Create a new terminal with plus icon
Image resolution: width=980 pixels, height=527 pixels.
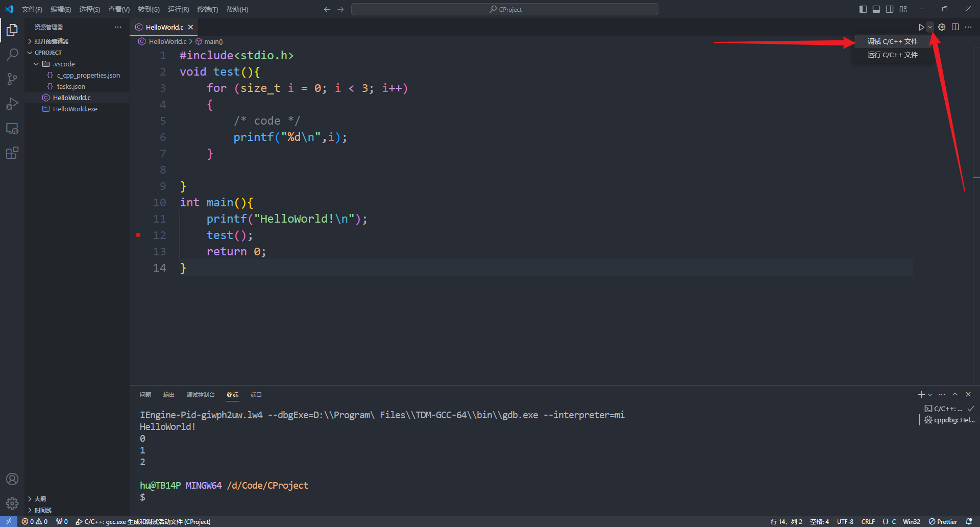click(x=921, y=394)
